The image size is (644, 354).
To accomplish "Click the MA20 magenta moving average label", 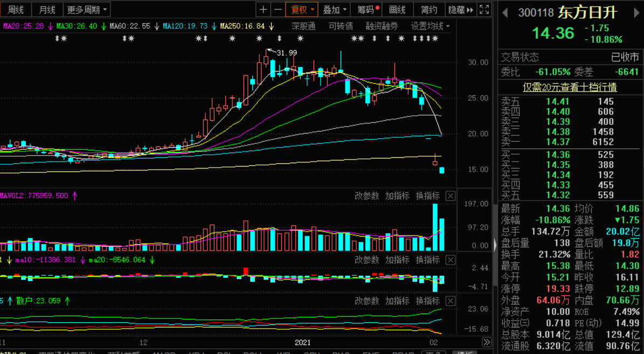I will tap(24, 26).
